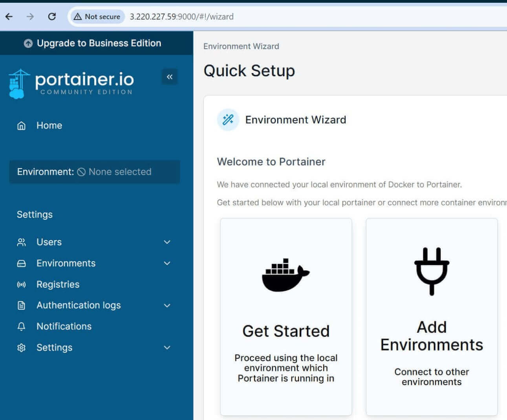
Task: Click the magic wand wizard icon
Action: (228, 119)
